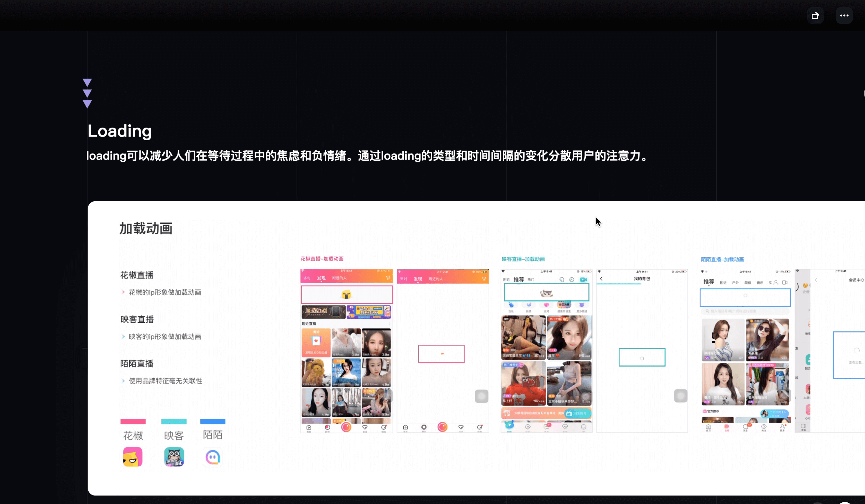Tap the clock icon in Inke top bar
The image size is (865, 504).
pos(572,280)
